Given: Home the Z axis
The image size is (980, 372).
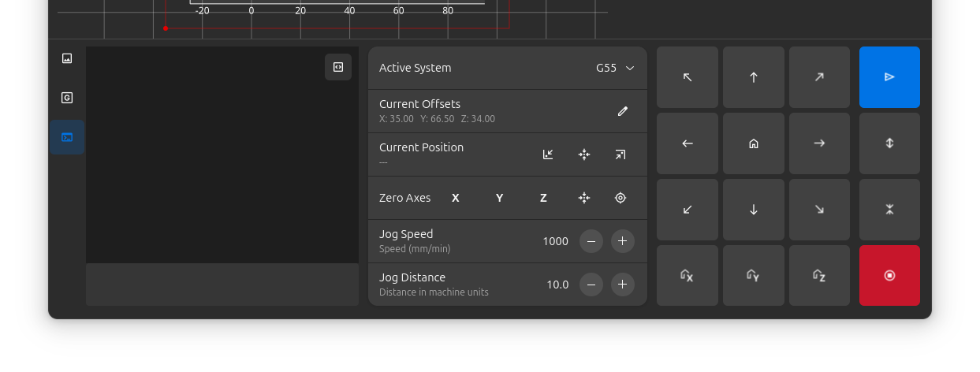Looking at the screenshot, I should click(819, 275).
